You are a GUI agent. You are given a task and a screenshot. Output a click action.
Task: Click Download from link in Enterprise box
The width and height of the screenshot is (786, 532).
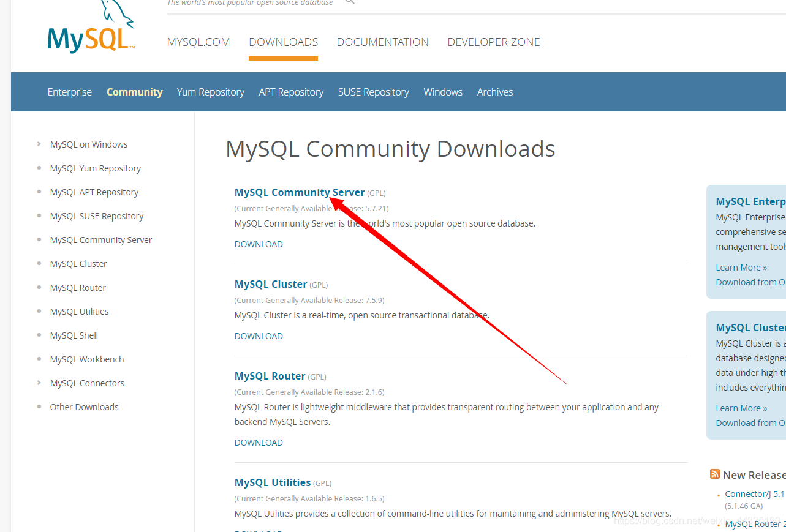[750, 282]
